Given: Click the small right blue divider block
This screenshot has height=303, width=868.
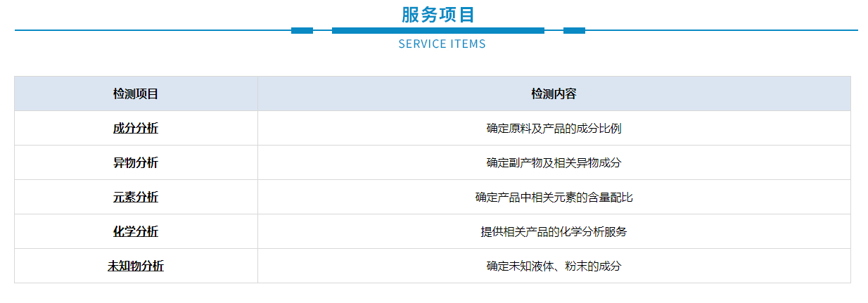Looking at the screenshot, I should point(574,30).
